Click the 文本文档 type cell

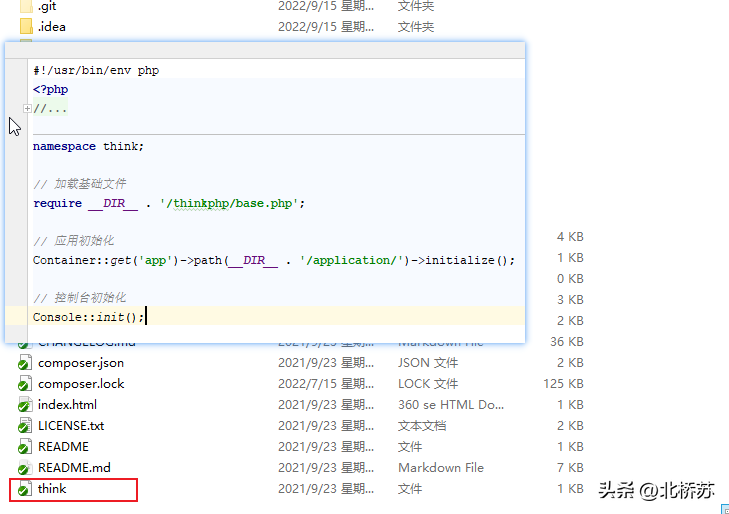coord(422,426)
